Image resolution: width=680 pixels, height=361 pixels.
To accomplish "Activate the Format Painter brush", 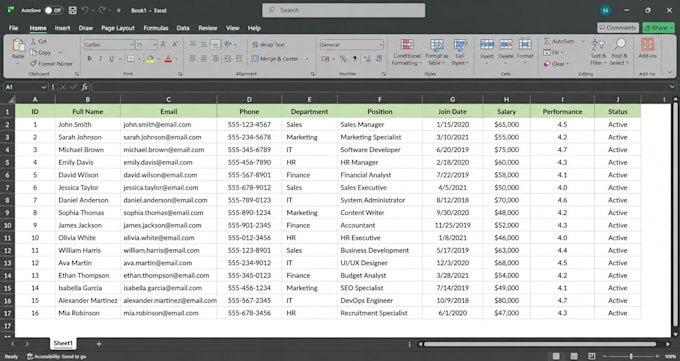I will (x=33, y=64).
